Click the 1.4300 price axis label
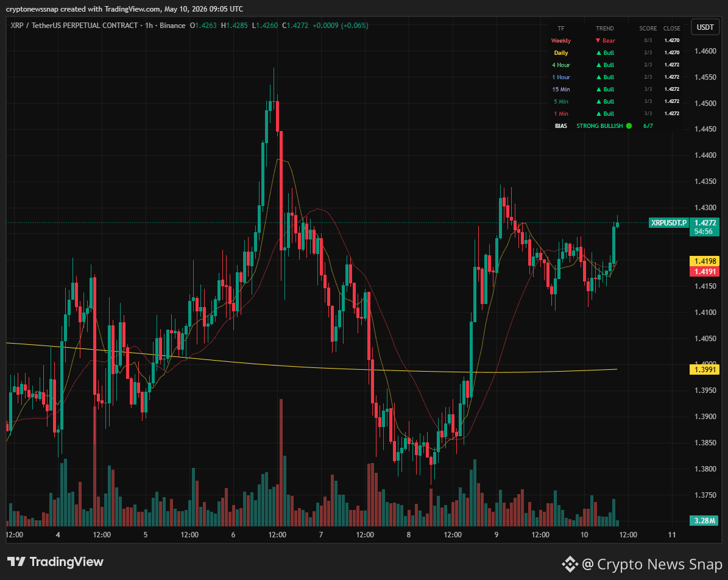This screenshot has height=580, width=728. click(x=705, y=208)
